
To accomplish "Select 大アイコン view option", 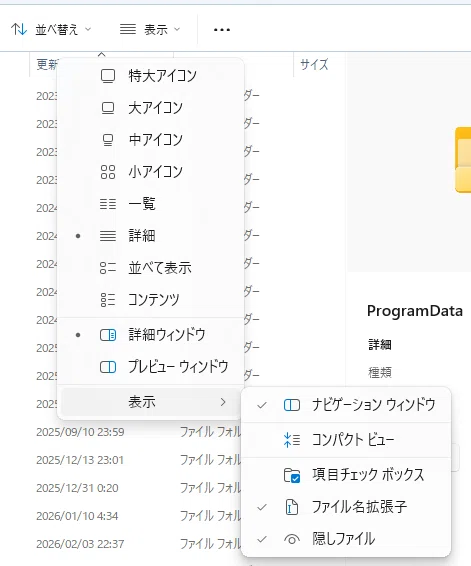I will pyautogui.click(x=151, y=108).
